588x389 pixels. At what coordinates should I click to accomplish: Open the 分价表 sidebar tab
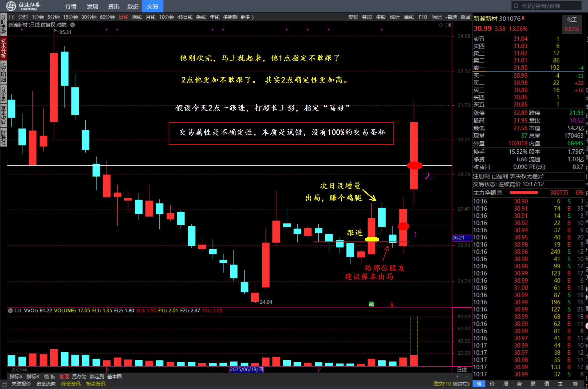tap(3, 94)
